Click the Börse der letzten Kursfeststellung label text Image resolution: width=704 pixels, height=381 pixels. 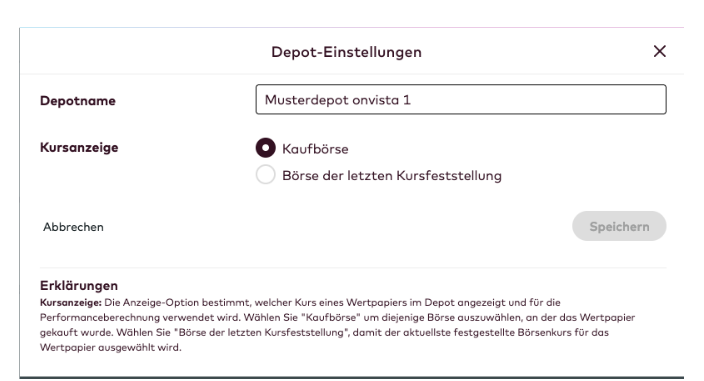tap(392, 175)
